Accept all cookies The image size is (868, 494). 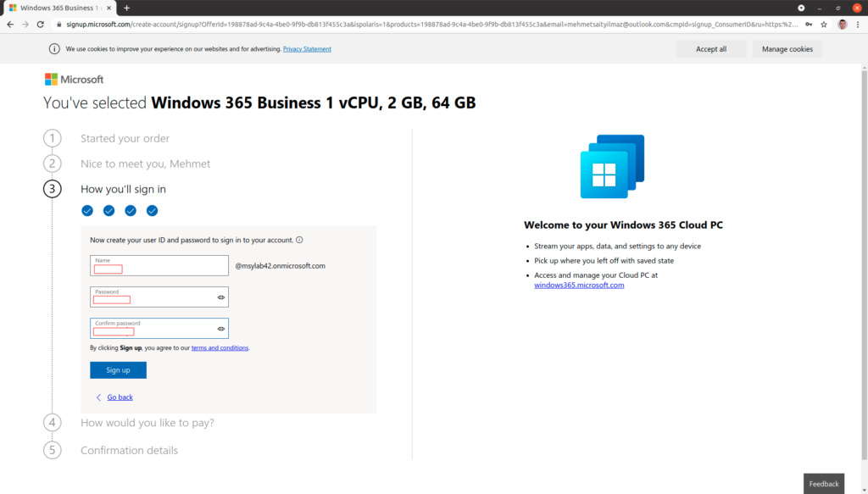(711, 48)
